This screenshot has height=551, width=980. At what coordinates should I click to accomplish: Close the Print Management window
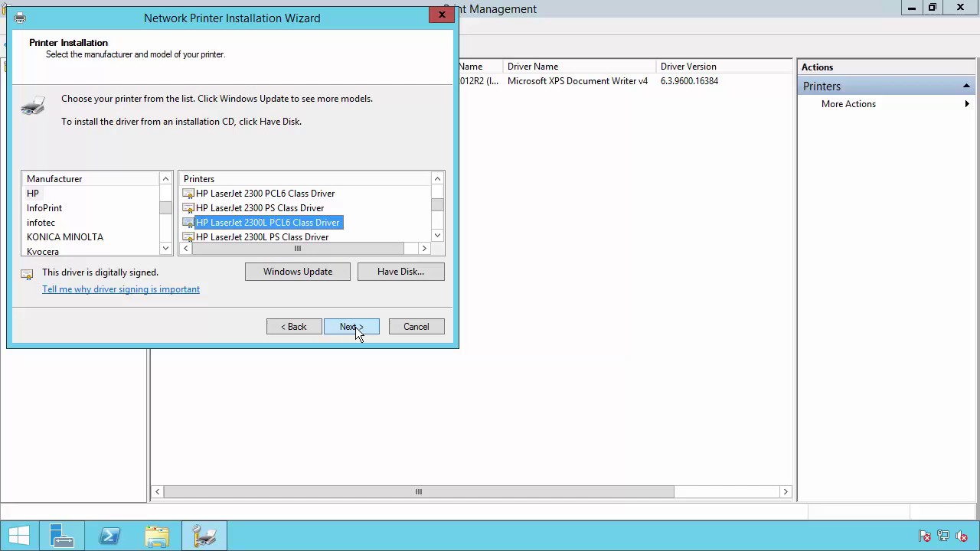click(x=960, y=8)
